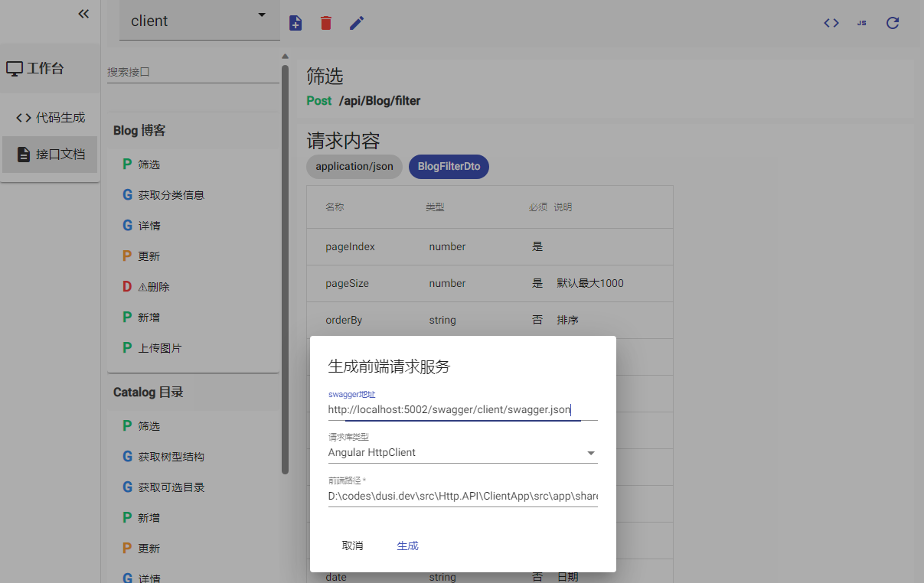Open 获取树型结构 GET endpoint
Viewport: 924px width, 583px height.
(193, 457)
